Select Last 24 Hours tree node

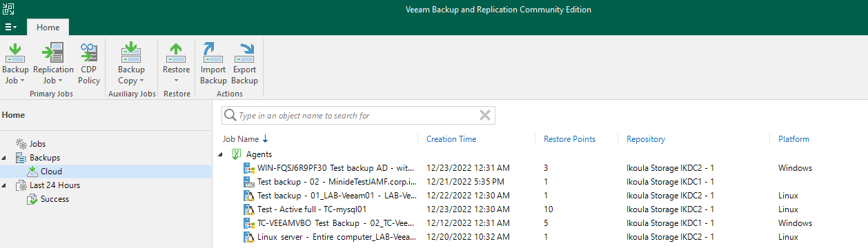pyautogui.click(x=54, y=185)
